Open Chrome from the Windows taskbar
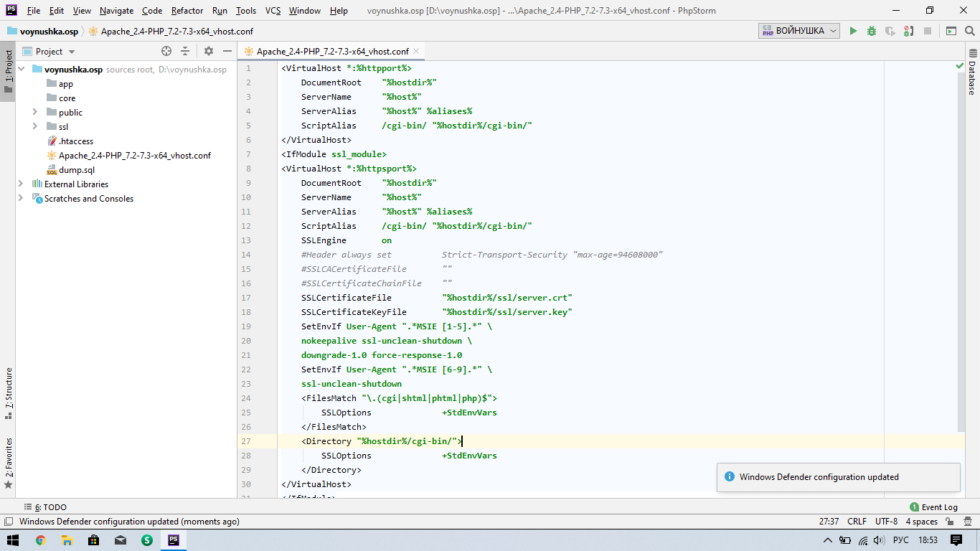Image resolution: width=980 pixels, height=551 pixels. pos(40,540)
